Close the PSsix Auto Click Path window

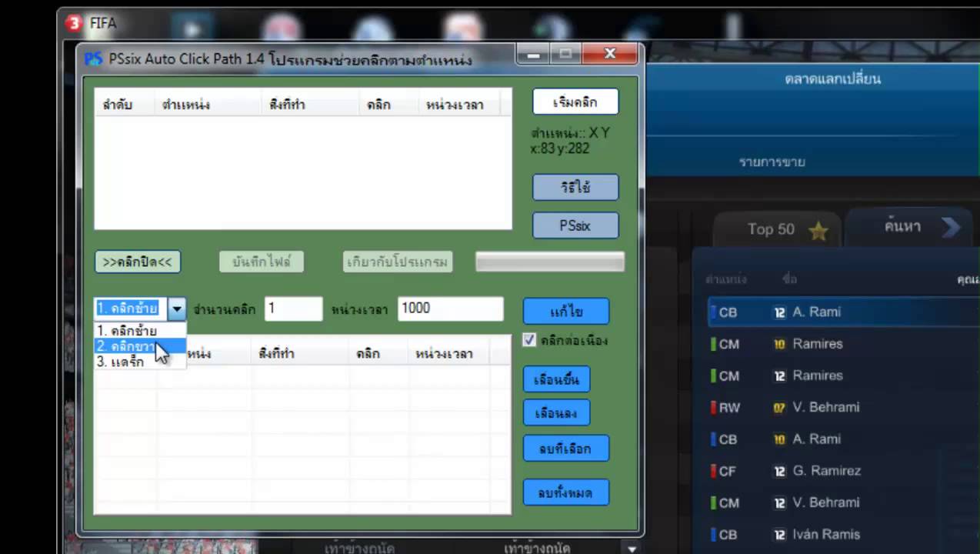pos(610,54)
